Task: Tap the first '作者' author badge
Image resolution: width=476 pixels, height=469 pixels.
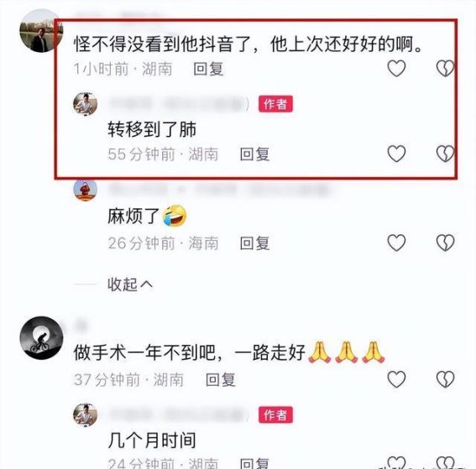Action: tap(275, 104)
